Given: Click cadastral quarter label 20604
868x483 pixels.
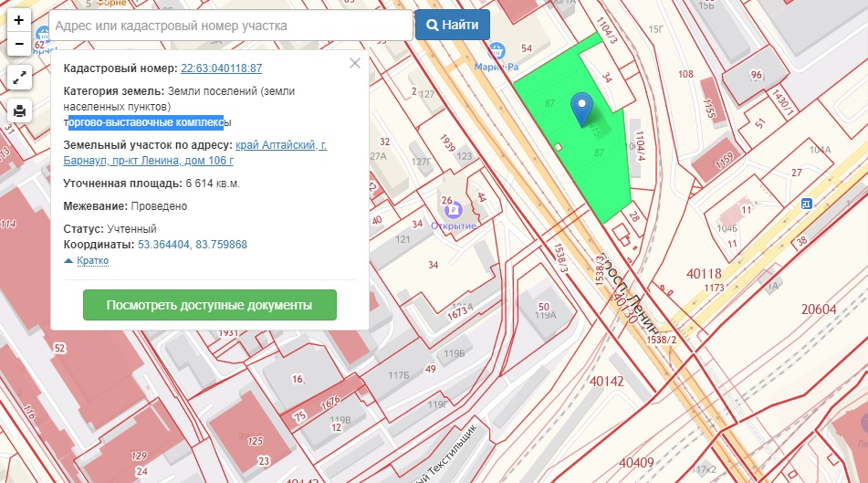Looking at the screenshot, I should tap(819, 310).
